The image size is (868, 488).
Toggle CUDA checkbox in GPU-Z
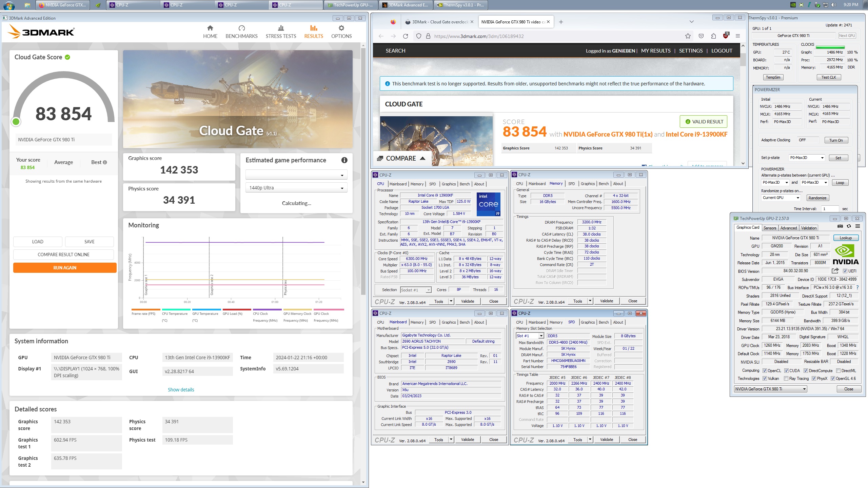pos(786,371)
